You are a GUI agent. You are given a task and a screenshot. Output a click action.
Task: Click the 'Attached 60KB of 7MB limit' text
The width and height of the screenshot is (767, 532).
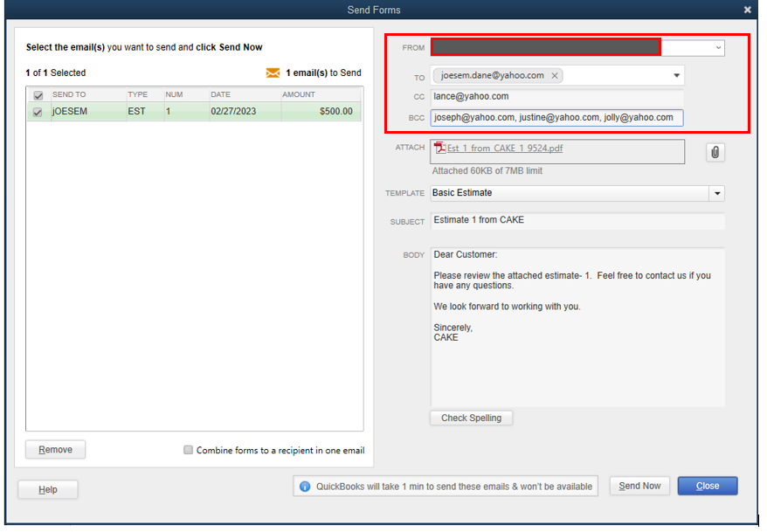pos(487,171)
